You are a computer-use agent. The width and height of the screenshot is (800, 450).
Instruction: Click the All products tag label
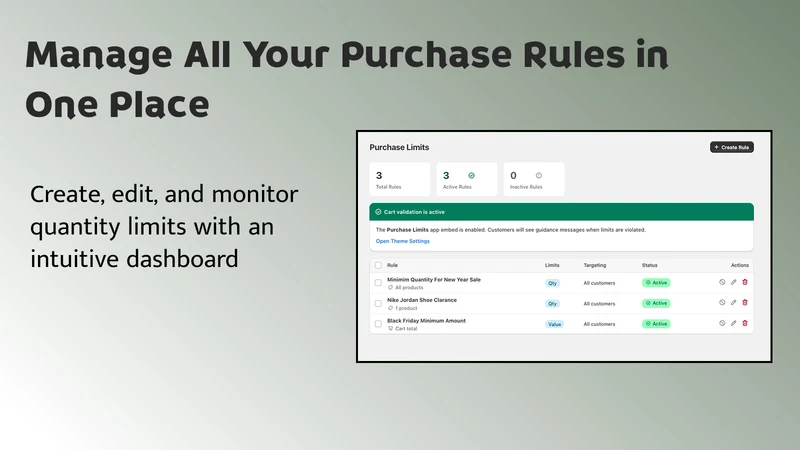pos(409,288)
